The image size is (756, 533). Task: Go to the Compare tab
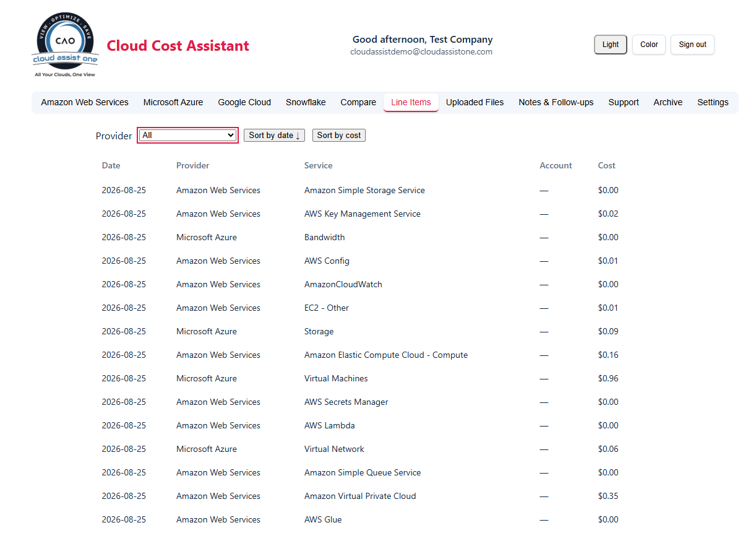point(358,102)
